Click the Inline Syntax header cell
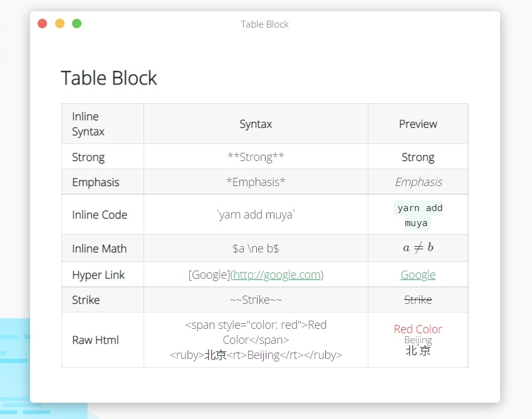This screenshot has height=419, width=532. point(103,124)
